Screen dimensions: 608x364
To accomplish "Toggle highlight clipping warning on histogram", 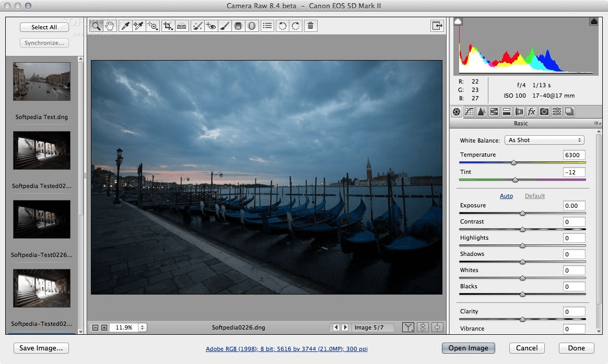I will [594, 21].
